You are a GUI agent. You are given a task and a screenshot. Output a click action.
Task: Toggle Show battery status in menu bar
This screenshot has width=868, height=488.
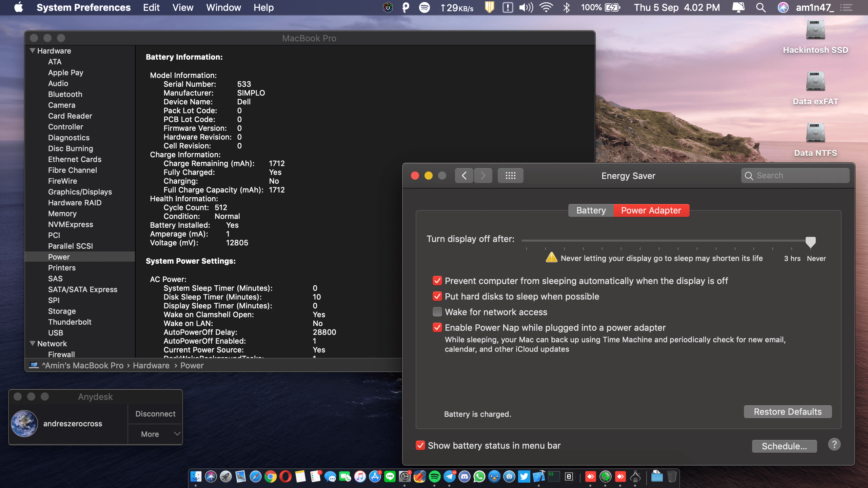point(420,445)
